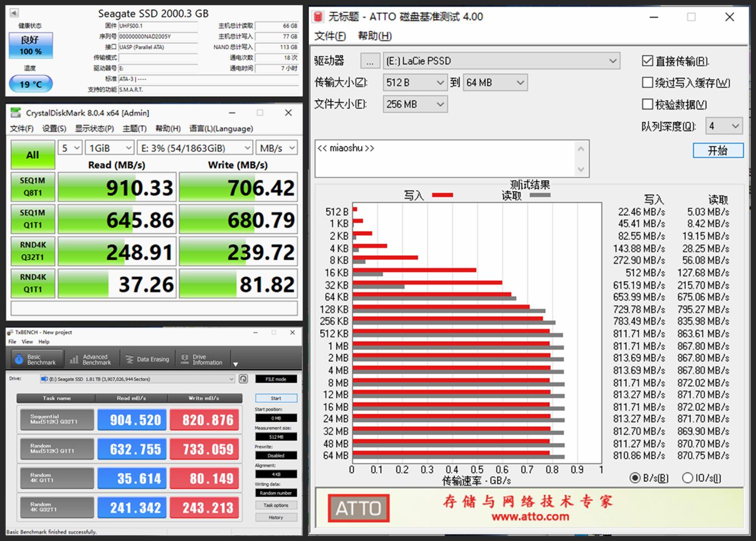Click the ATTO logo at the bottom
This screenshot has width=756, height=541.
click(358, 508)
